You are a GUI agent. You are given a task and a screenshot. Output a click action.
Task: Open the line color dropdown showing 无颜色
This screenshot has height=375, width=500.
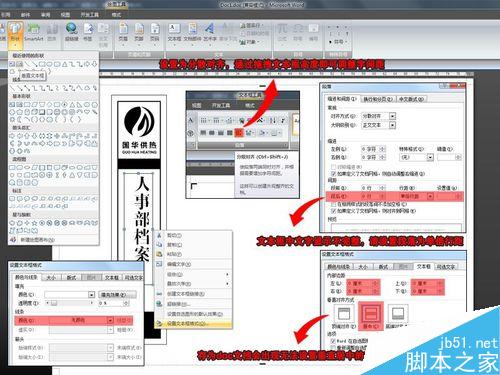point(110,320)
